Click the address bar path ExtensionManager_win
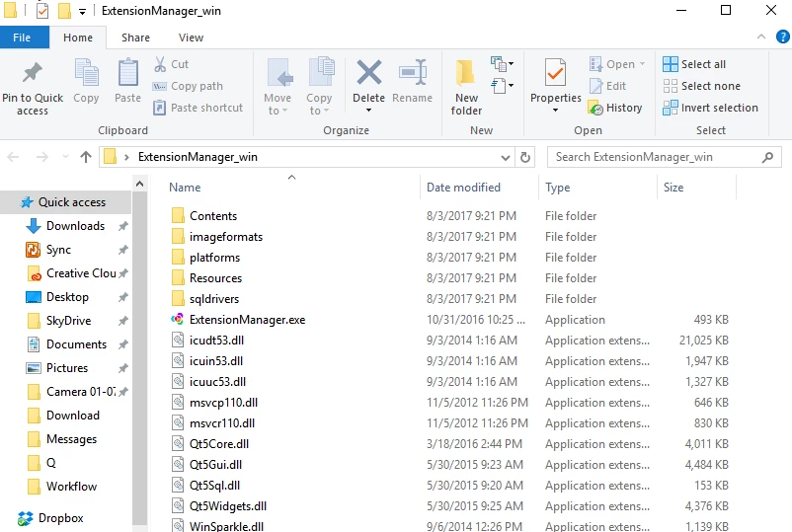Image resolution: width=792 pixels, height=532 pixels. click(198, 157)
